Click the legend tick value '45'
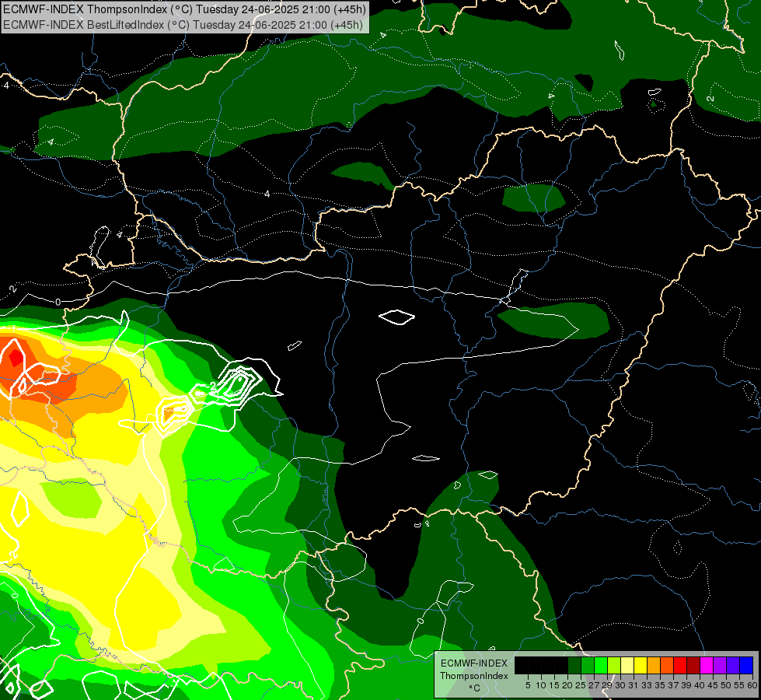Image resolution: width=761 pixels, height=700 pixels. click(x=714, y=685)
